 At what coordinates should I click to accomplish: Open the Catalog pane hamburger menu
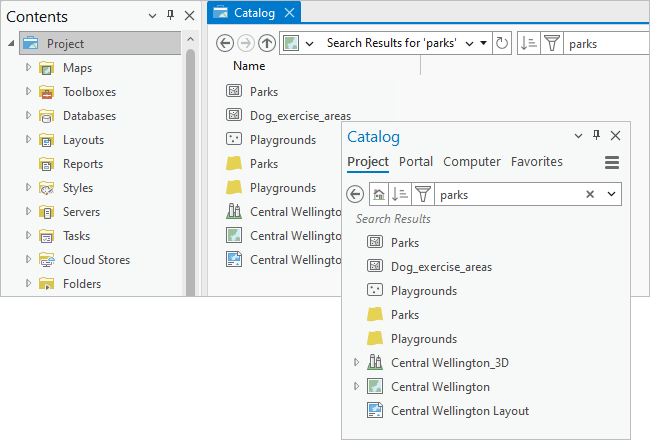pyautogui.click(x=612, y=162)
